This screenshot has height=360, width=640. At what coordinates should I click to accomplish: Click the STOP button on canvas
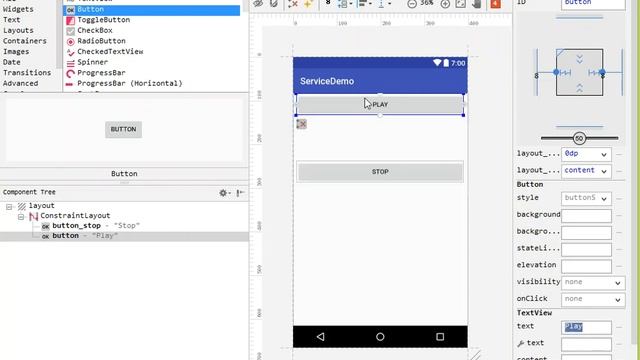[x=380, y=172]
